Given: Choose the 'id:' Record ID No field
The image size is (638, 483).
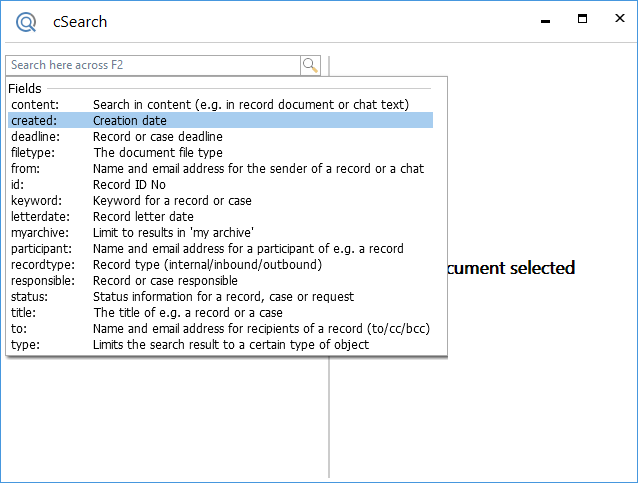Looking at the screenshot, I should tap(220, 184).
